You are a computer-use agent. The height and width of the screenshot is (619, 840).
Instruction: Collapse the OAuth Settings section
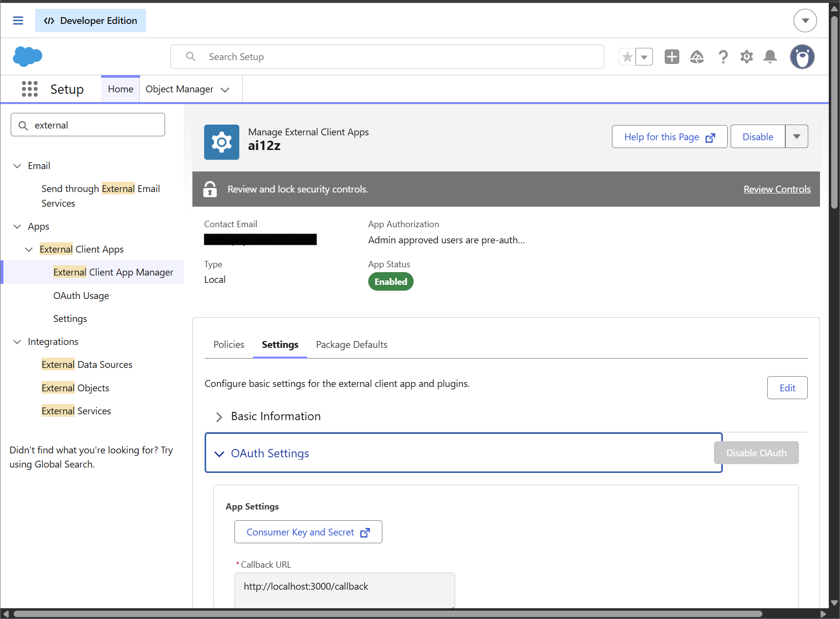point(463,453)
